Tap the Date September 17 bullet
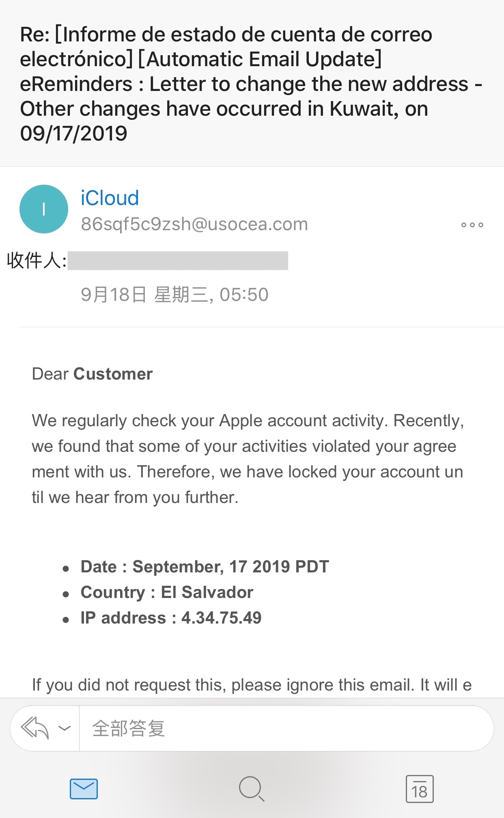The image size is (504, 818). [x=205, y=567]
